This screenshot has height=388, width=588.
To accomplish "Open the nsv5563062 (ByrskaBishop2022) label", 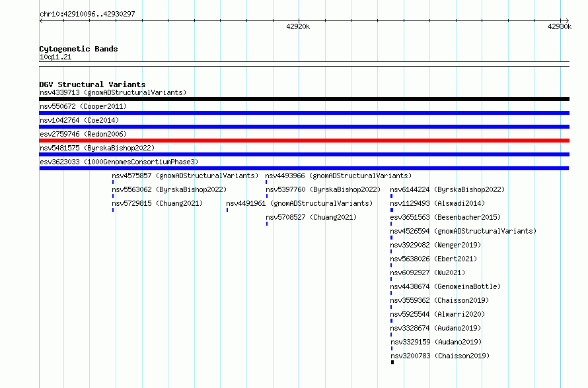I will tap(170, 189).
